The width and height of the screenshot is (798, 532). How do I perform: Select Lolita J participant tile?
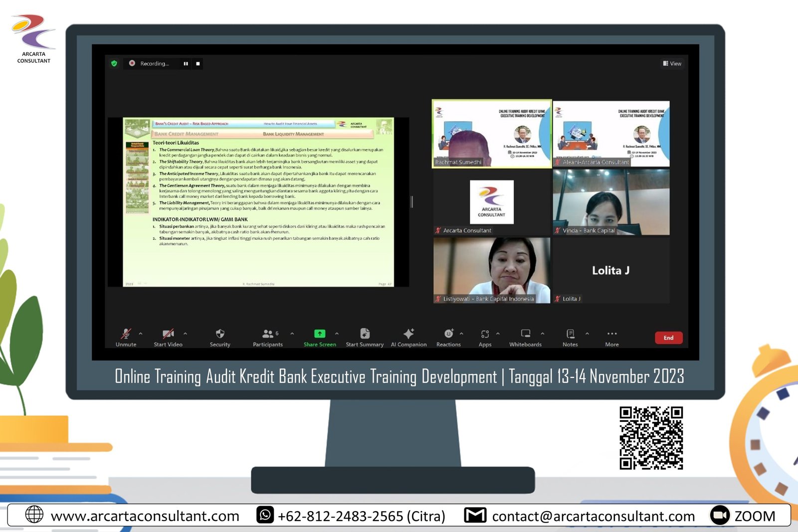coord(611,270)
